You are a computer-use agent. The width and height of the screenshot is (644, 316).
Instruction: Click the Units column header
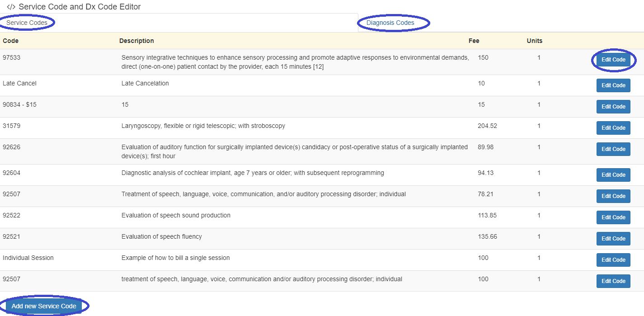pyautogui.click(x=534, y=41)
